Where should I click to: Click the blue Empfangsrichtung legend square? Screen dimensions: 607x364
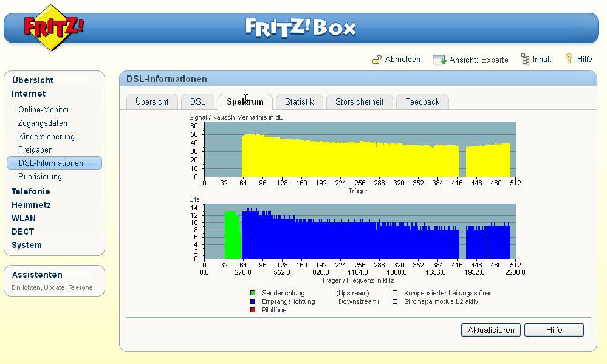(x=253, y=301)
